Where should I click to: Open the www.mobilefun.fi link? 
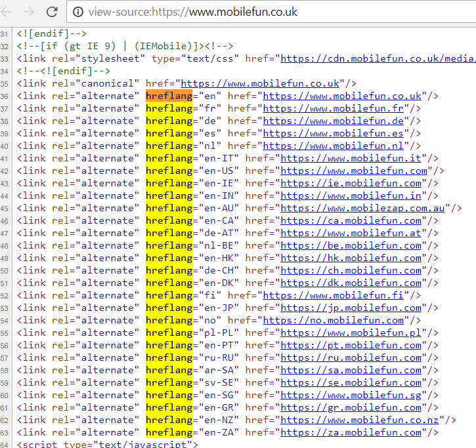point(334,295)
